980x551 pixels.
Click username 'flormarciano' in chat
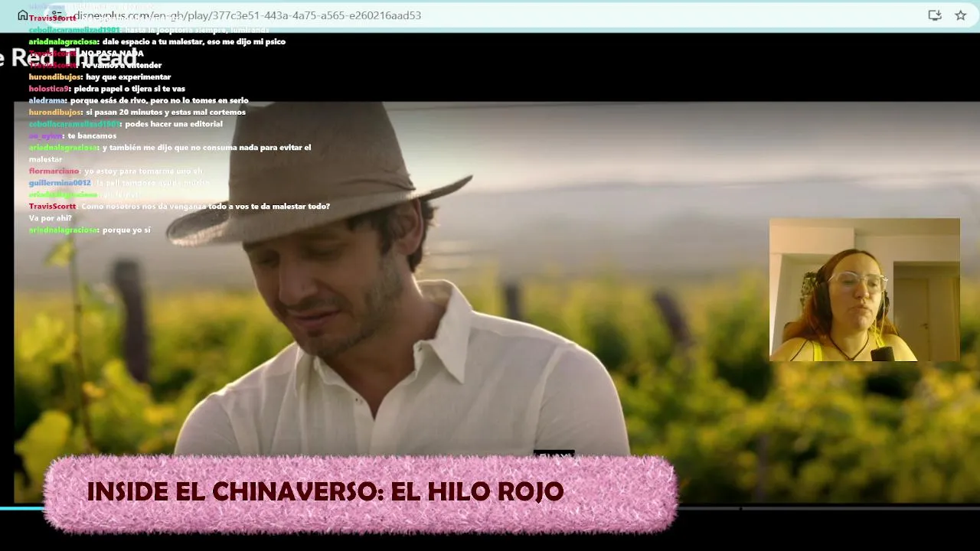54,171
